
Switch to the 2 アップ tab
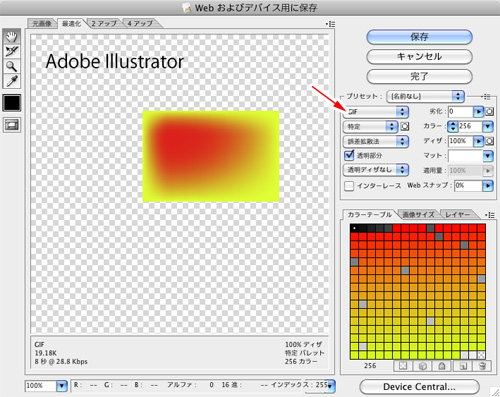coord(104,24)
